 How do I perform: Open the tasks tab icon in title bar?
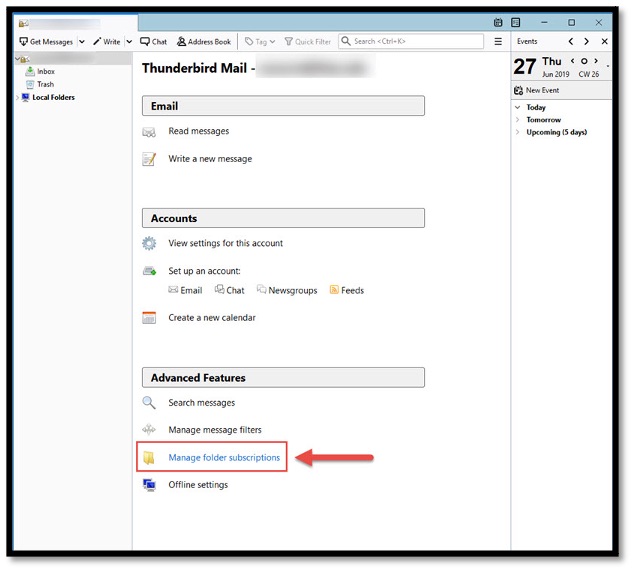(x=516, y=23)
